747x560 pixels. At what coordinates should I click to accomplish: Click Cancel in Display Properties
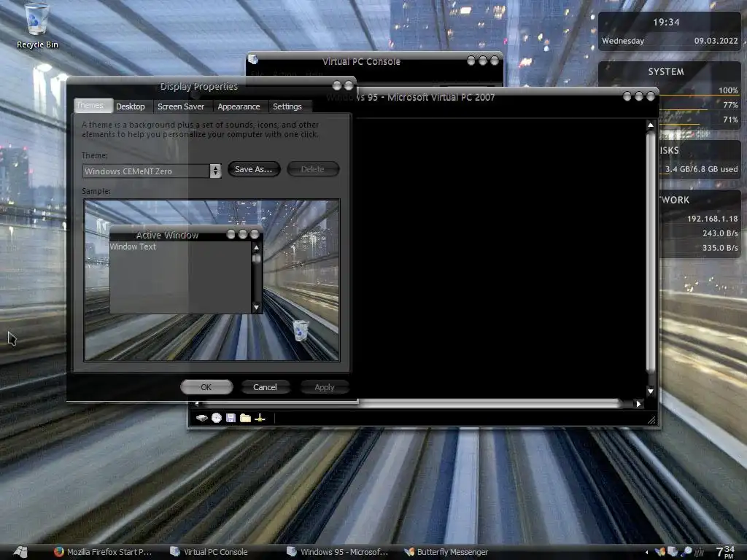click(x=266, y=387)
